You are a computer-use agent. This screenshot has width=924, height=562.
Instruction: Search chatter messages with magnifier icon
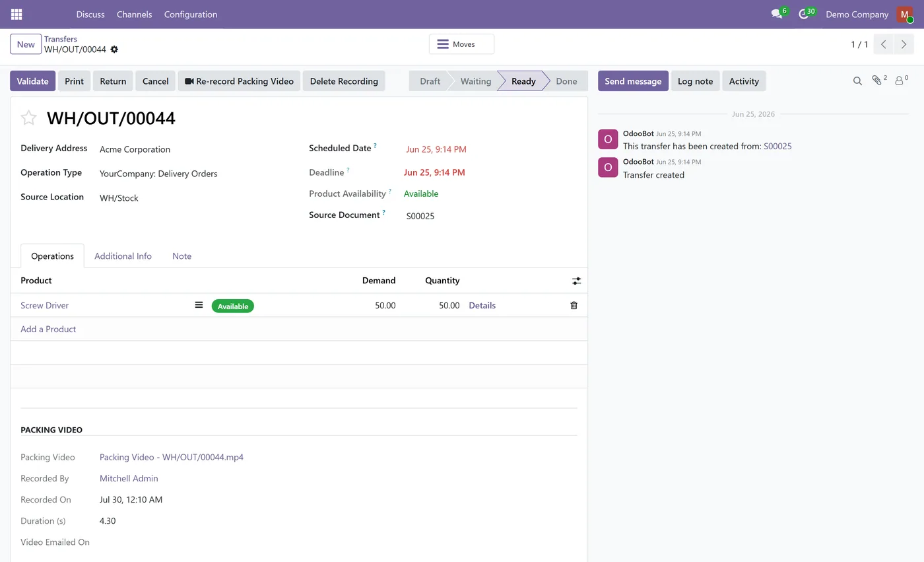(857, 81)
